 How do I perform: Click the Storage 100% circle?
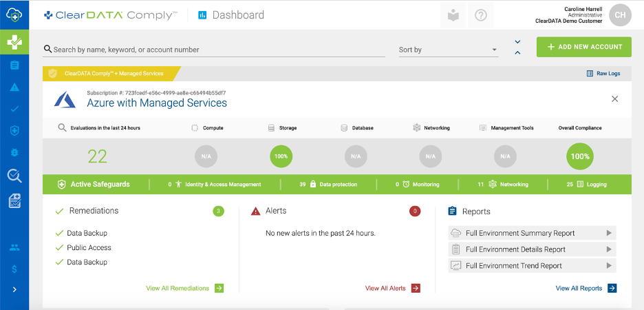pyautogui.click(x=281, y=156)
